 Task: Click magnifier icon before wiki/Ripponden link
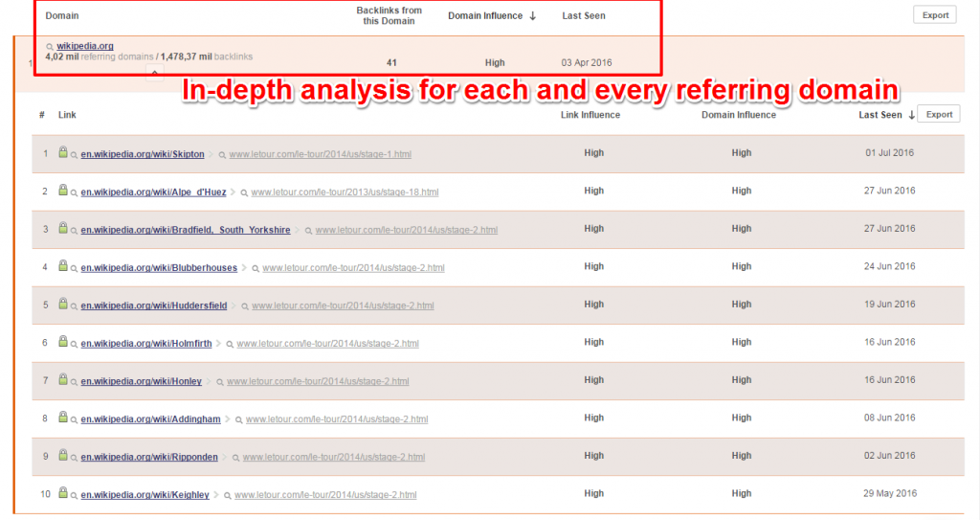[74, 458]
